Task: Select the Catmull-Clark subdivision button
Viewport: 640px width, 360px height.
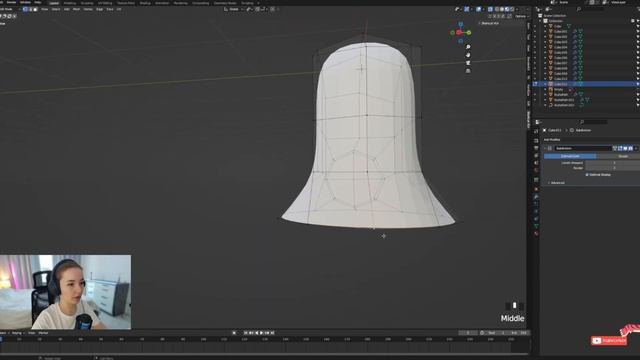Action: pos(570,156)
